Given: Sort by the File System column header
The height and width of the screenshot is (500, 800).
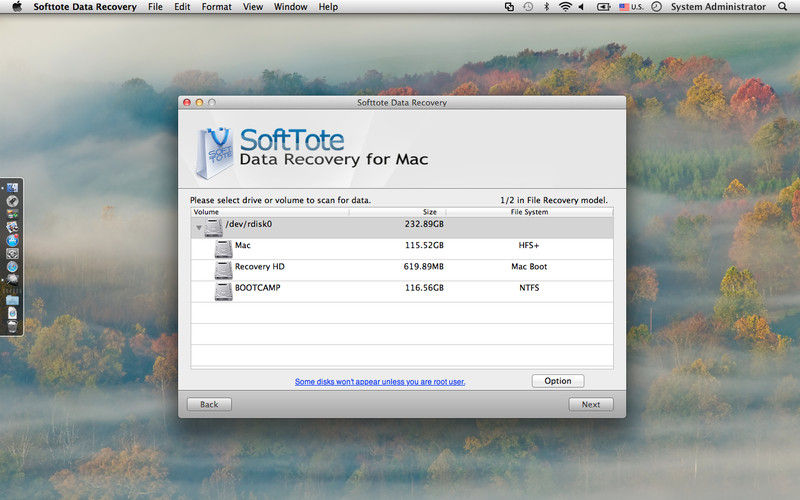Looking at the screenshot, I should pos(530,212).
